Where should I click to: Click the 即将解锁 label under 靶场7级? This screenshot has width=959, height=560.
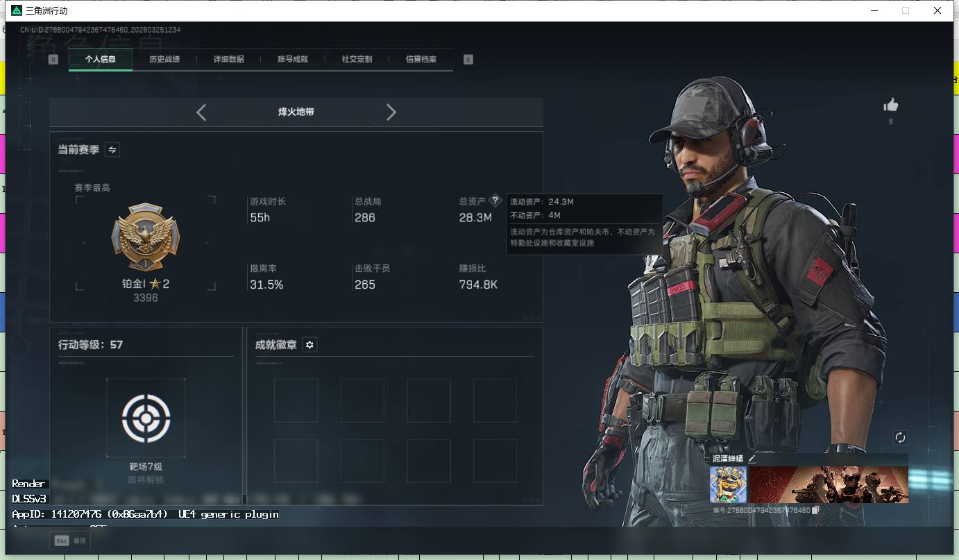click(x=146, y=480)
